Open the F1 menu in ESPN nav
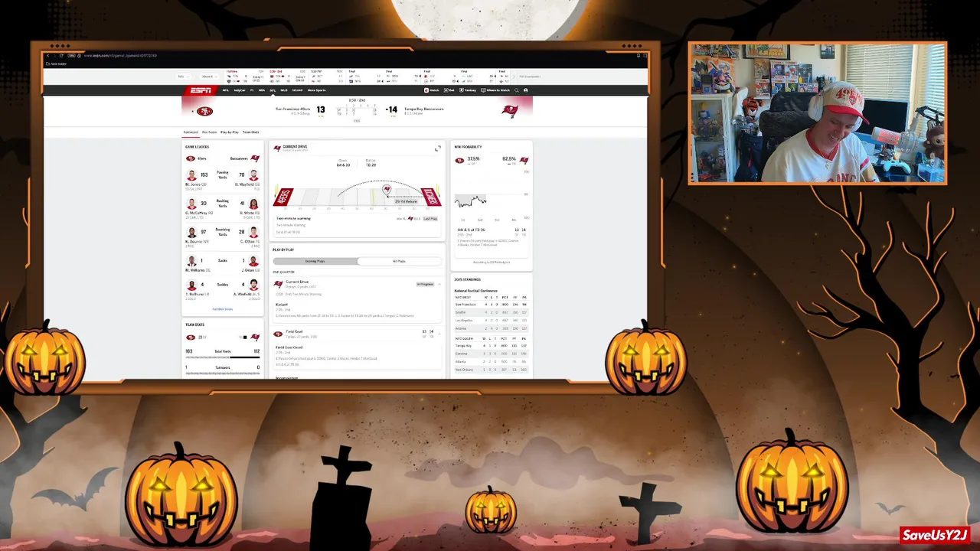 pyautogui.click(x=252, y=90)
